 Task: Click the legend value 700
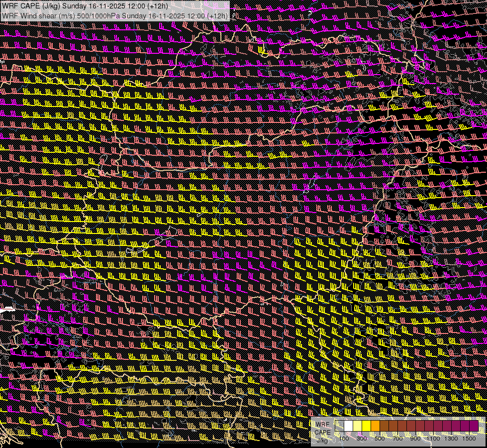[398, 439]
